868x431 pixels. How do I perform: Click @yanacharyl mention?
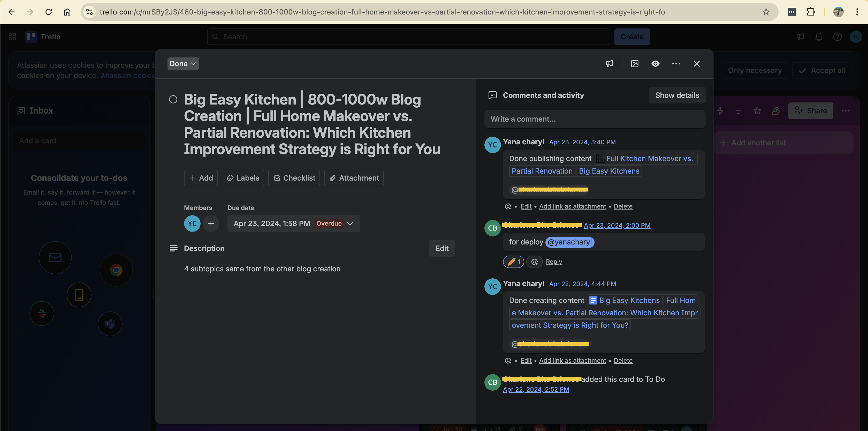(x=569, y=242)
